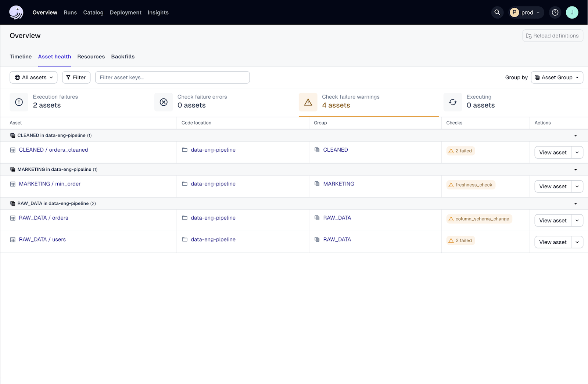Click the Execution failures alert icon
The width and height of the screenshot is (588, 384).
19,102
